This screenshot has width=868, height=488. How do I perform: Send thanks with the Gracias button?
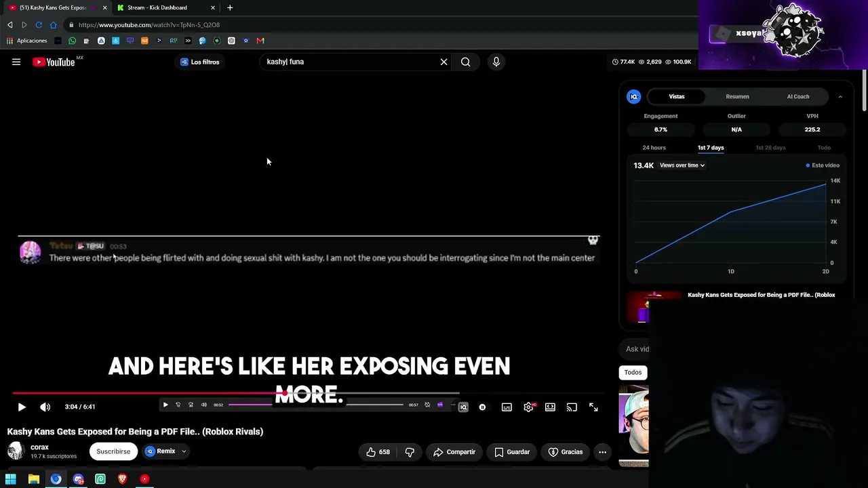566,452
